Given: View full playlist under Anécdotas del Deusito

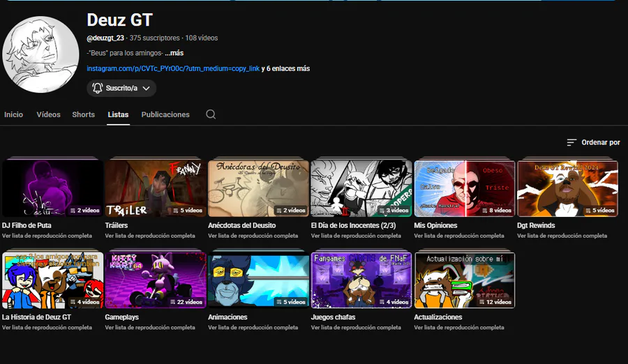Looking at the screenshot, I should [253, 236].
